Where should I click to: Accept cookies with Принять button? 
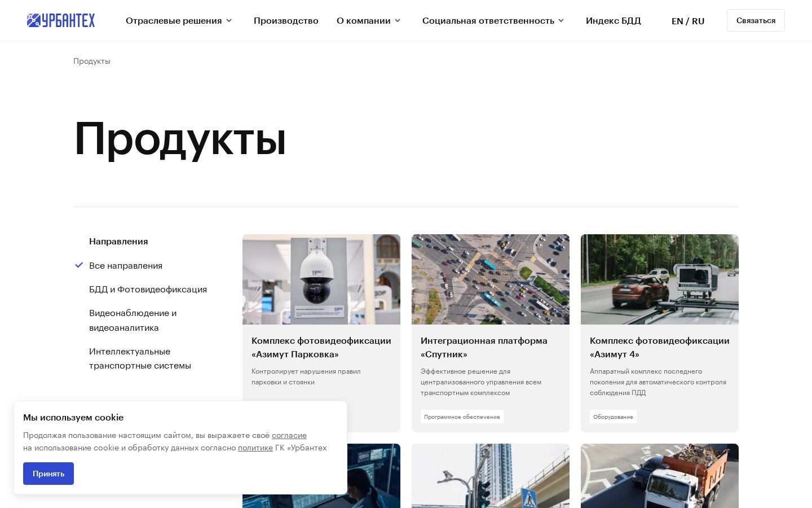point(48,474)
